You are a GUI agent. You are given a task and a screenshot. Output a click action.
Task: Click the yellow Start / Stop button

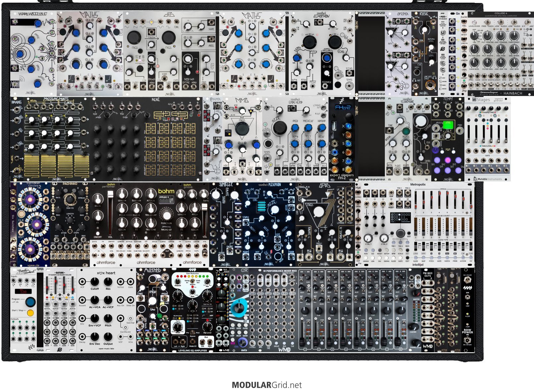click(30, 313)
